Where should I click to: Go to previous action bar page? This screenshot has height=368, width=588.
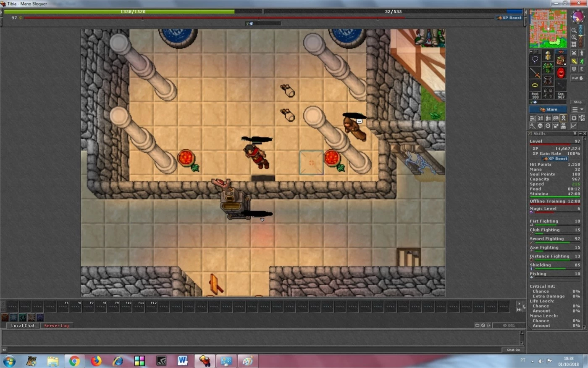coord(3,303)
